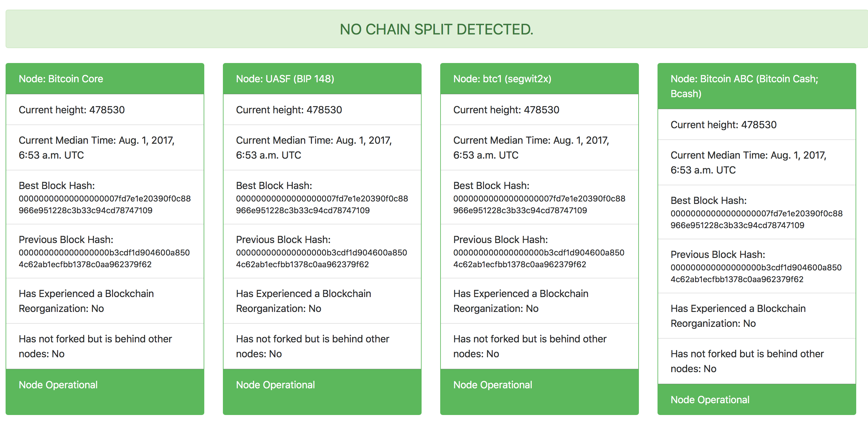Click Bitcoin Core Node Operational footer
Screen dimensions: 868x424
[x=105, y=392]
